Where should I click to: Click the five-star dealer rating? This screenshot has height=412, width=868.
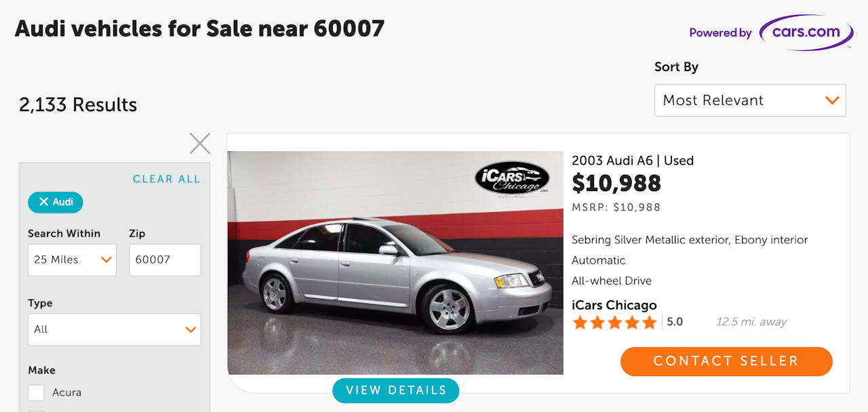tap(614, 323)
